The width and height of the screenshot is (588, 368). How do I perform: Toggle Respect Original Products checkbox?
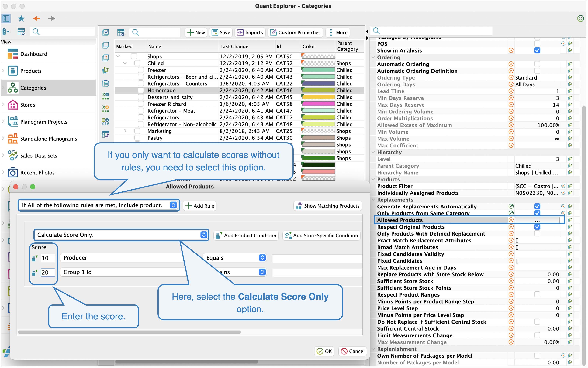(537, 227)
